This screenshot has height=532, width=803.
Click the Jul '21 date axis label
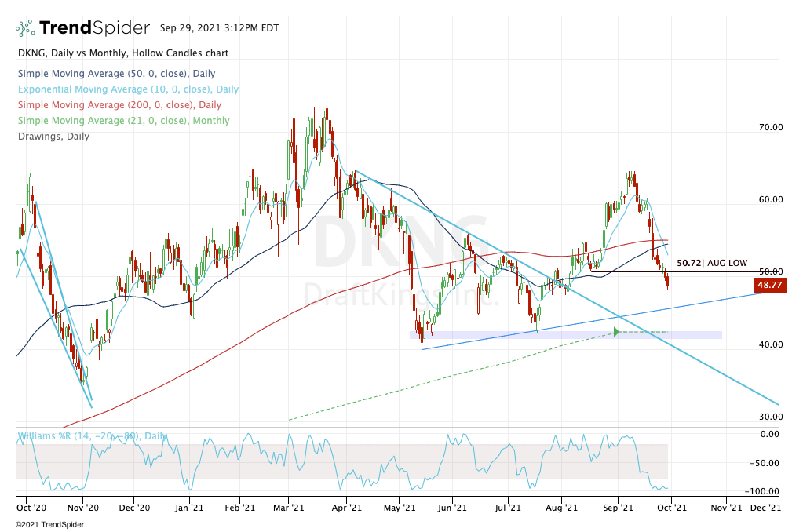(x=508, y=508)
